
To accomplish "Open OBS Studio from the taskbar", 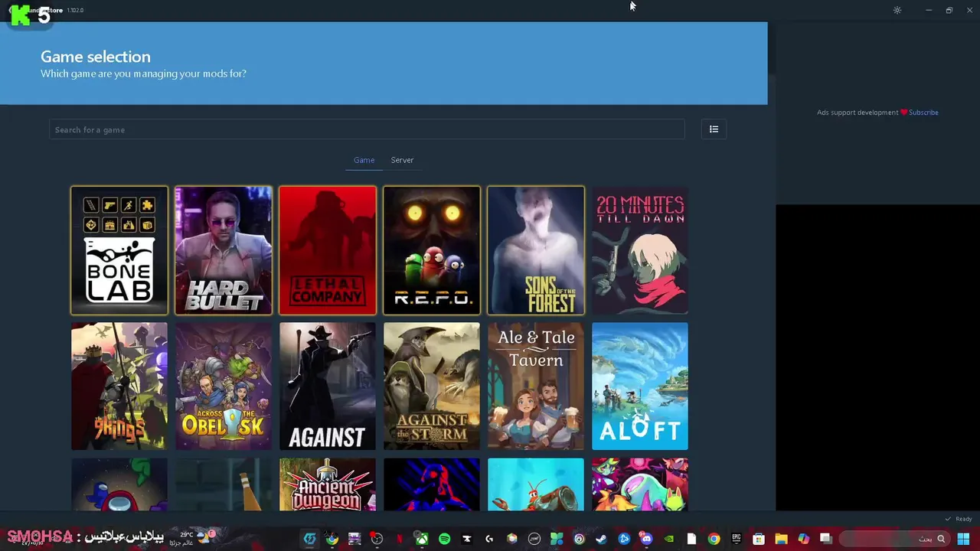I will click(377, 539).
